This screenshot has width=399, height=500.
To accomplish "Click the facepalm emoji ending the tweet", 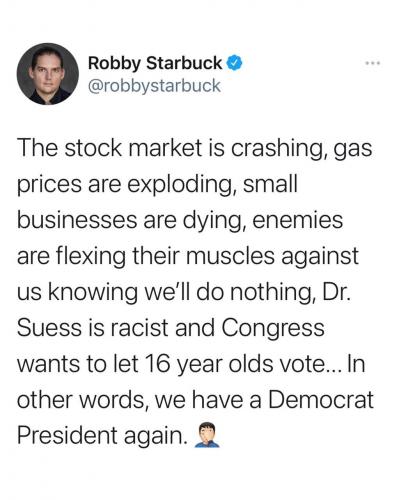I will 207,435.
